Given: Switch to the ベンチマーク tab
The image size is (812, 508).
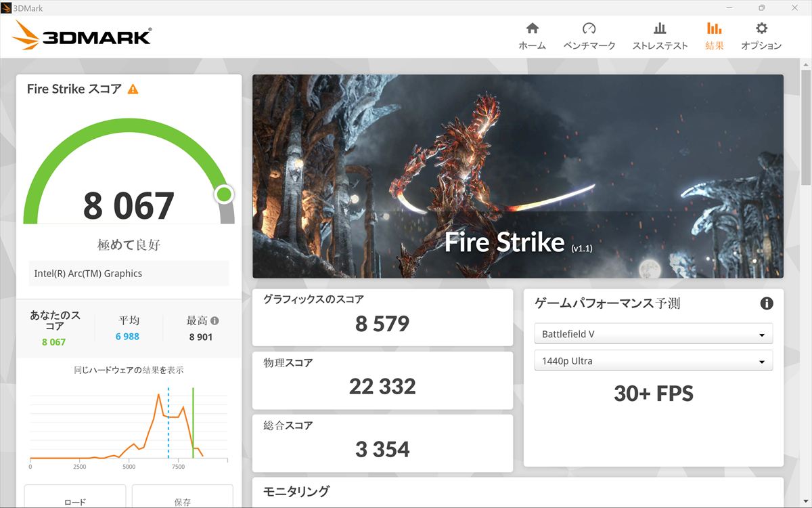Looking at the screenshot, I should click(589, 37).
